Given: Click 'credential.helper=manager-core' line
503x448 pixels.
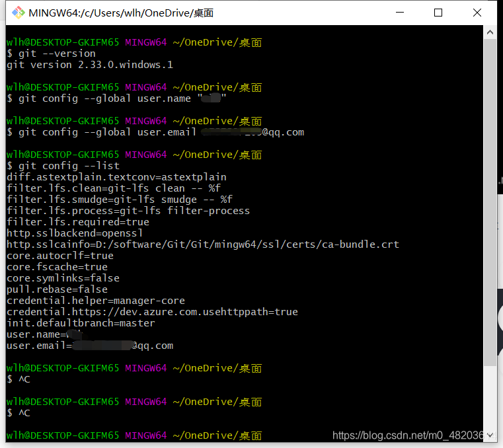Looking at the screenshot, I should (x=96, y=301).
